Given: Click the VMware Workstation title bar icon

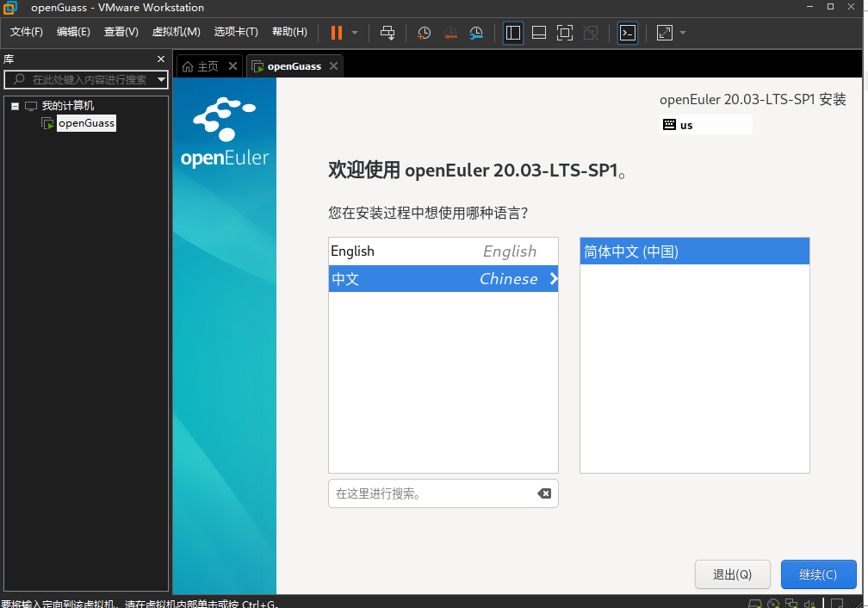Looking at the screenshot, I should (x=10, y=7).
